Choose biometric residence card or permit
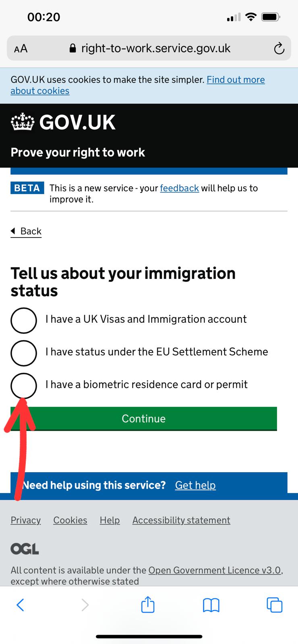 tap(24, 386)
